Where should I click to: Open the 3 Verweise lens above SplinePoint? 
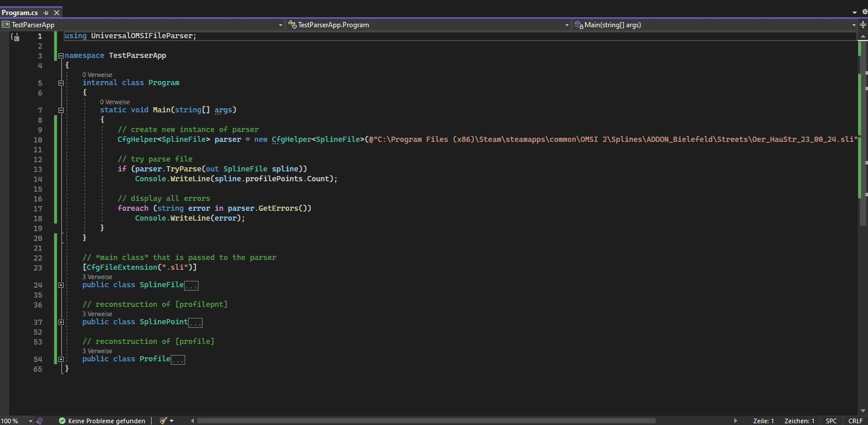[97, 314]
